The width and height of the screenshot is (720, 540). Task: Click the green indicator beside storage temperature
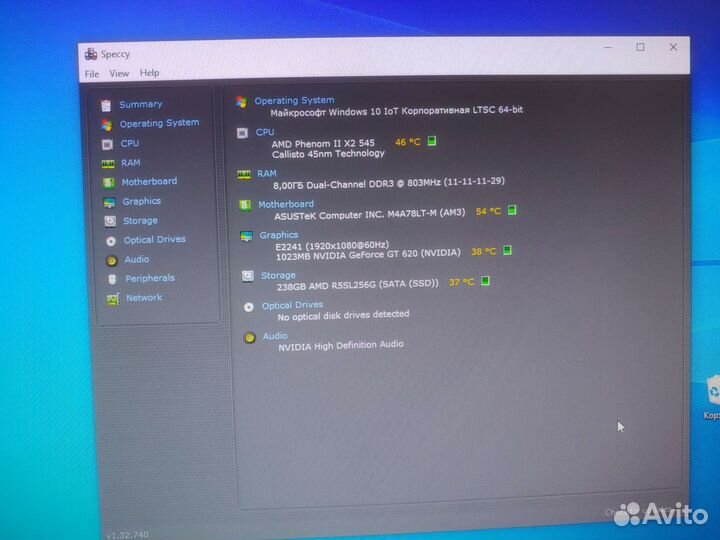pyautogui.click(x=485, y=281)
